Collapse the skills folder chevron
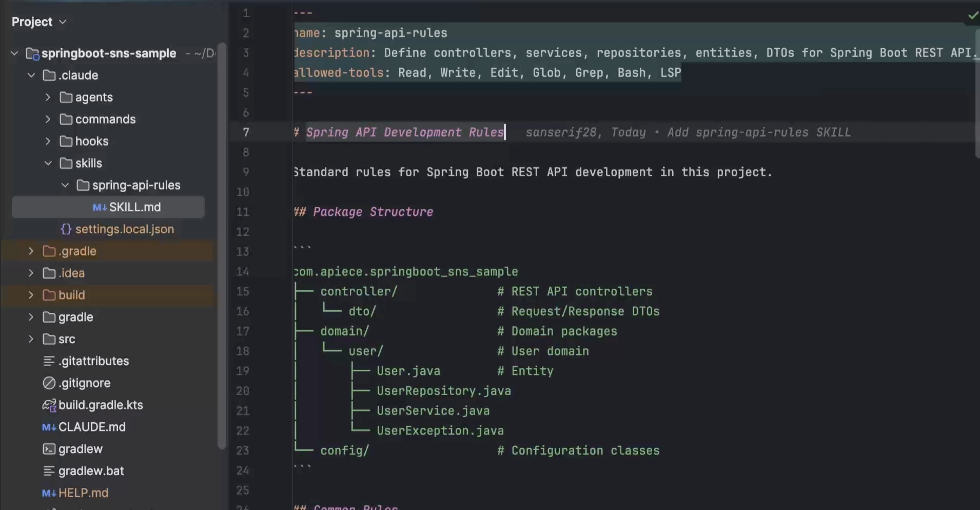Viewport: 980px width, 510px height. click(x=48, y=164)
